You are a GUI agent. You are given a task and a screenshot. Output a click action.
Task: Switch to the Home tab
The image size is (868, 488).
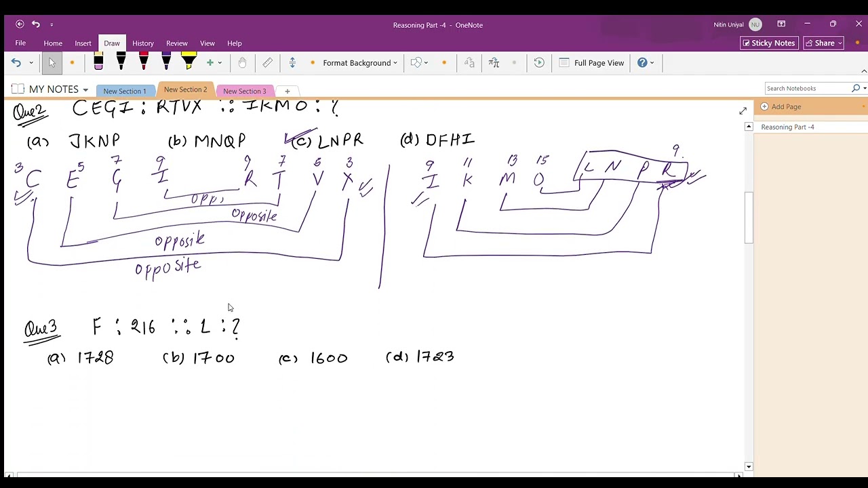coord(53,43)
